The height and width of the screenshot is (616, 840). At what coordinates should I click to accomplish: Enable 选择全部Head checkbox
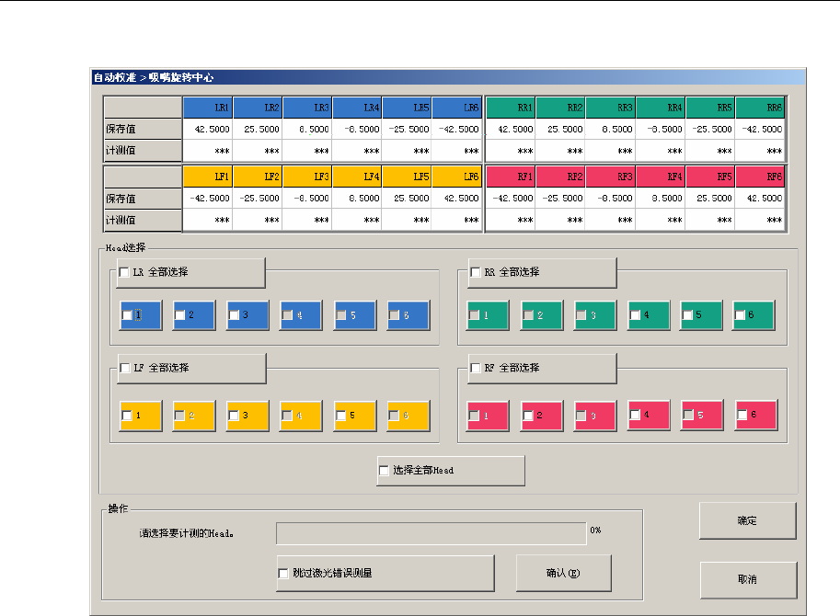click(384, 471)
